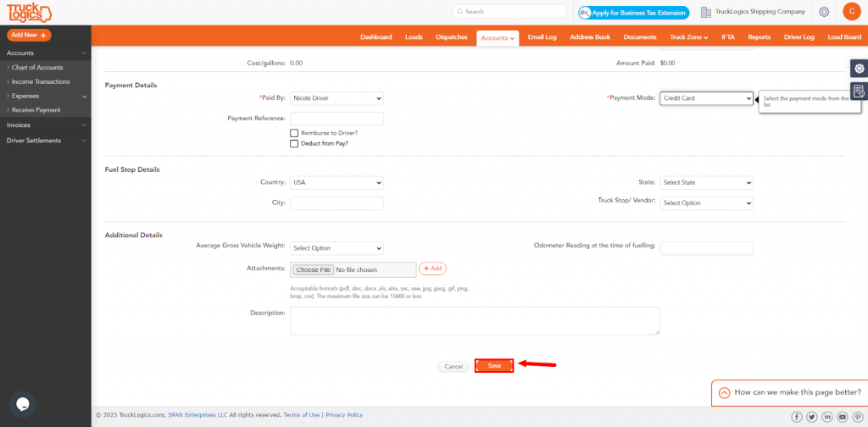Viewport: 868px width, 427px height.
Task: Go to Dashboard tab
Action: [376, 37]
